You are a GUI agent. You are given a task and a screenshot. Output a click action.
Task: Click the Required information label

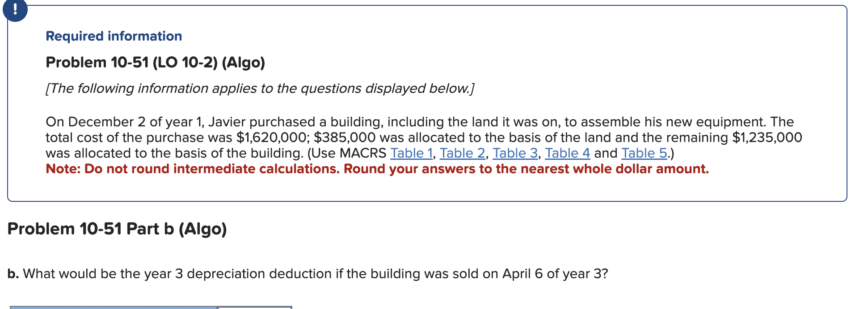pos(114,36)
